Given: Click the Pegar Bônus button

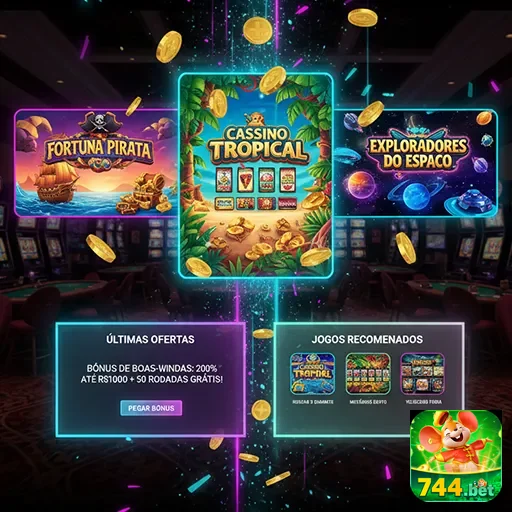Looking at the screenshot, I should point(151,408).
